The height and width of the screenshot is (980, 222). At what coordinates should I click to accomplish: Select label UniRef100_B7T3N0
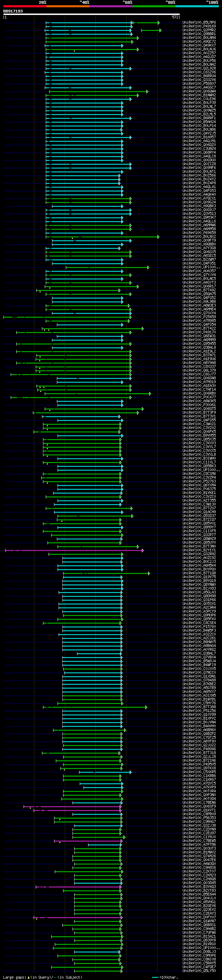(199, 546)
